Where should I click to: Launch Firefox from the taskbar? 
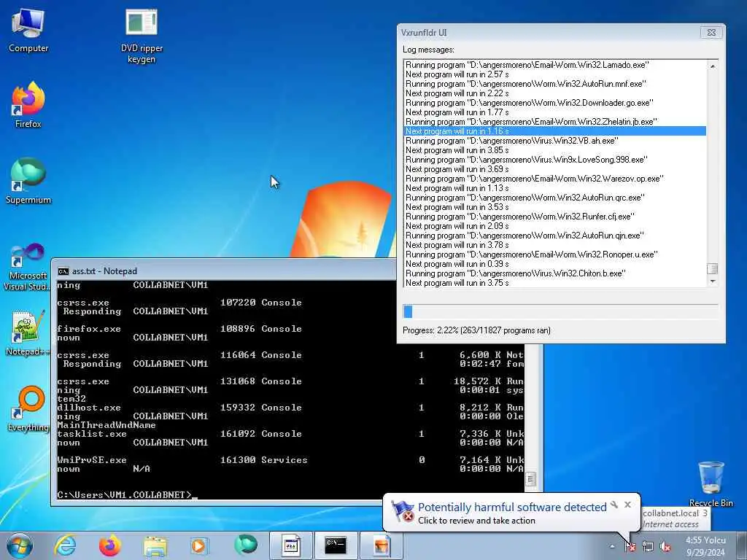[110, 545]
